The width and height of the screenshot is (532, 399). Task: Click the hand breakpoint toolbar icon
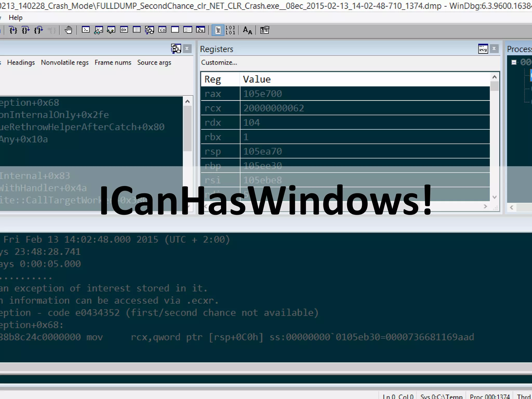pyautogui.click(x=68, y=30)
